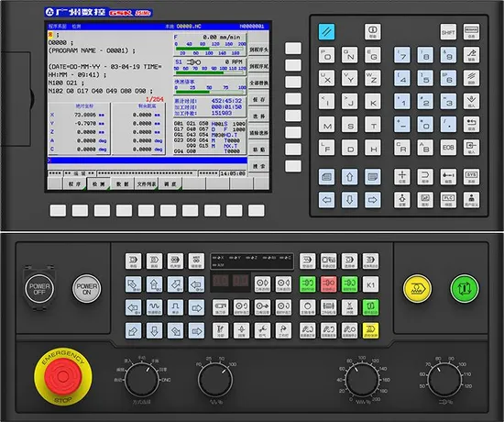Image resolution: width=504 pixels, height=422 pixels.
Task: Tap the decimal point key
Action: (x=448, y=125)
